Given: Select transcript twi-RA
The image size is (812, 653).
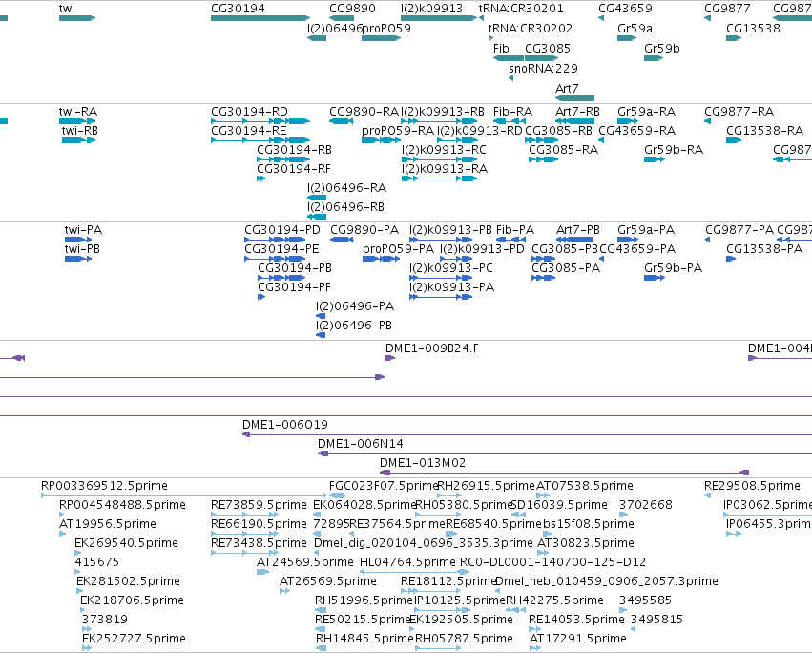Looking at the screenshot, I should tap(77, 121).
